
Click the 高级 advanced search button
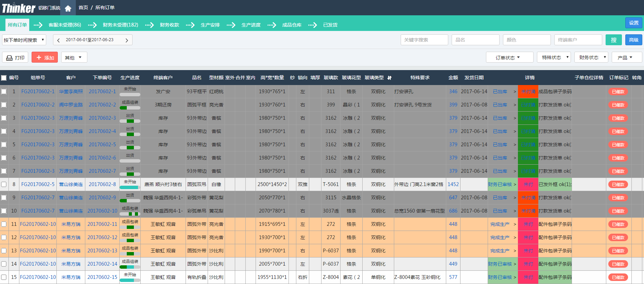click(x=633, y=40)
